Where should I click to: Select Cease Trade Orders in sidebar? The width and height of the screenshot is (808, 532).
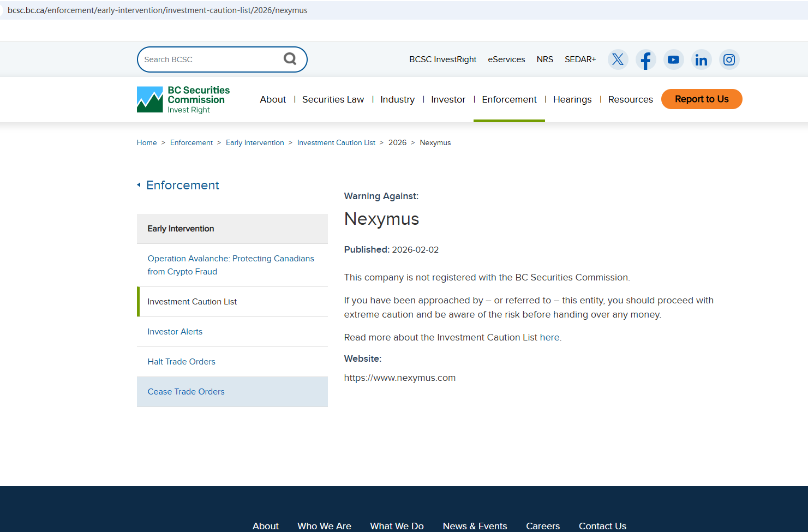186,392
